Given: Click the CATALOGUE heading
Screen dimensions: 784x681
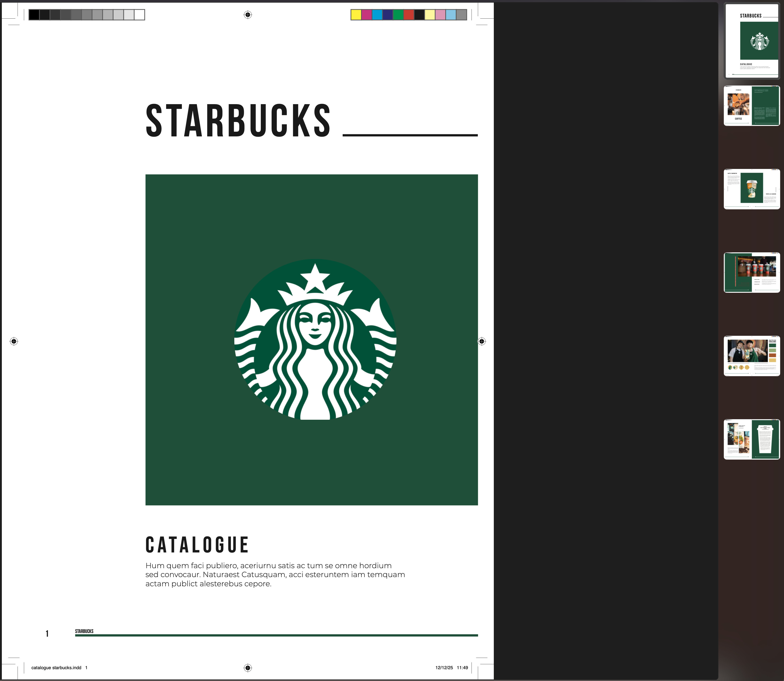Looking at the screenshot, I should [x=197, y=545].
